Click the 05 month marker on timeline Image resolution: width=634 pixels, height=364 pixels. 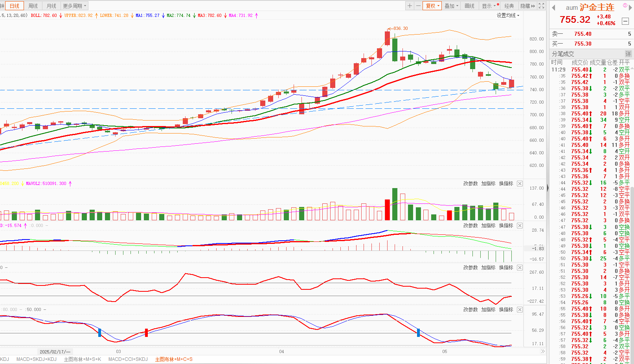point(445,351)
